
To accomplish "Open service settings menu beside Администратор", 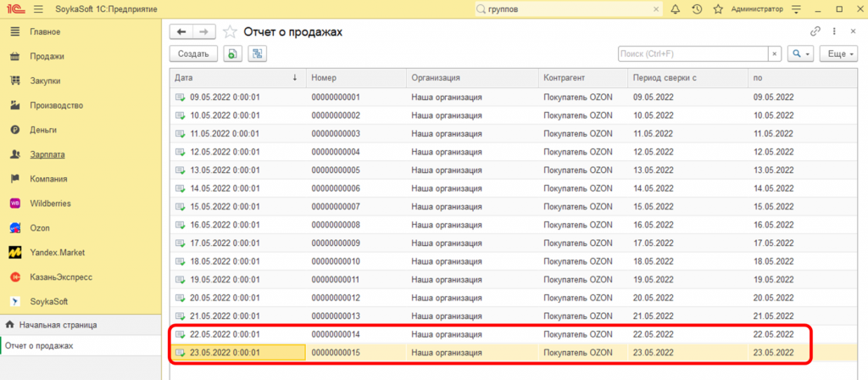I will click(795, 9).
